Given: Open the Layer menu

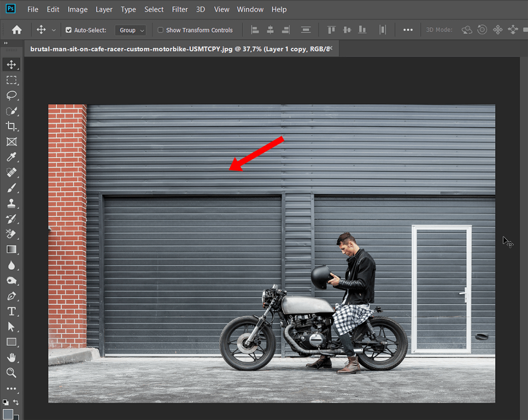Looking at the screenshot, I should click(x=104, y=9).
